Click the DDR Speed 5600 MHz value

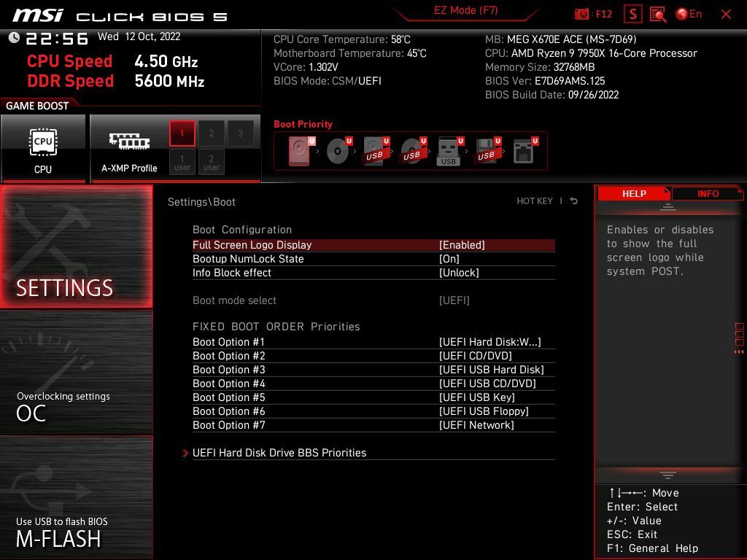tap(169, 81)
